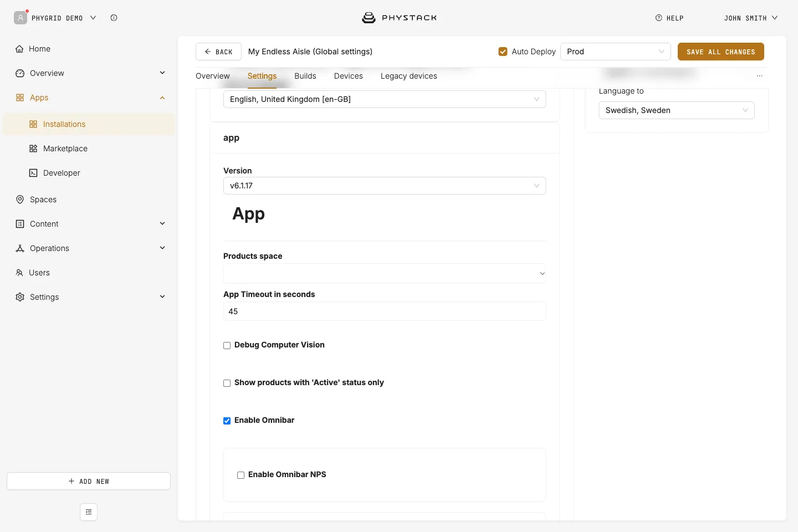
Task: Click the Apps grid icon in sidebar
Action: click(x=20, y=98)
